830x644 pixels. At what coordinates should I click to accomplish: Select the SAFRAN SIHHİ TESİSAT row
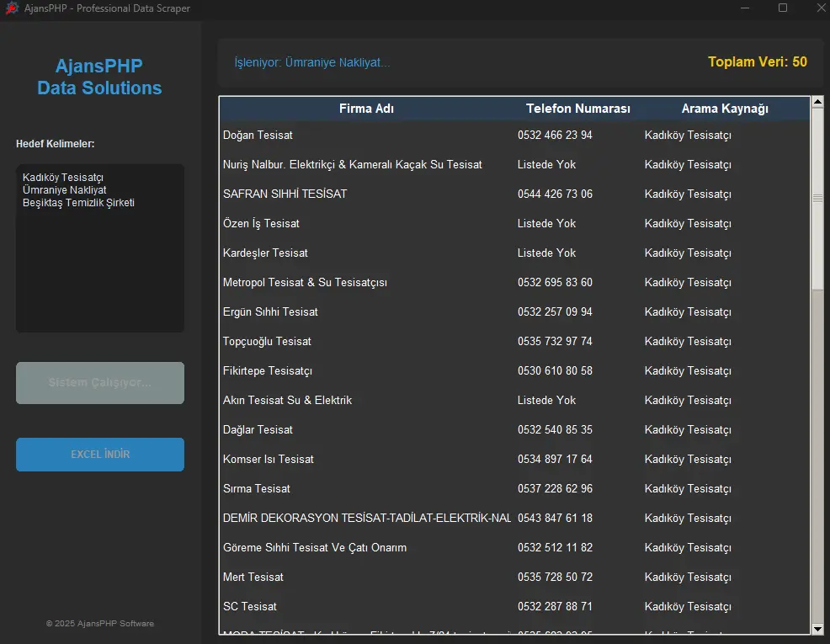(x=285, y=194)
